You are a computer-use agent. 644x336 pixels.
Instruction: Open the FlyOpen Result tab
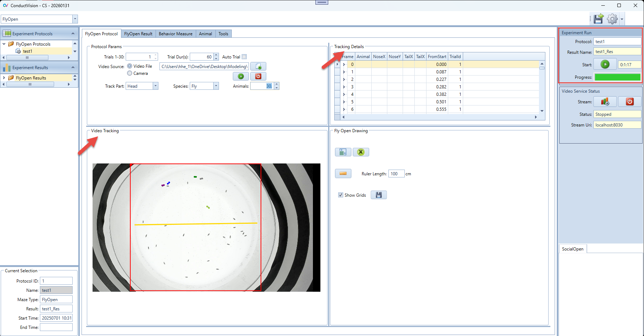coord(138,34)
